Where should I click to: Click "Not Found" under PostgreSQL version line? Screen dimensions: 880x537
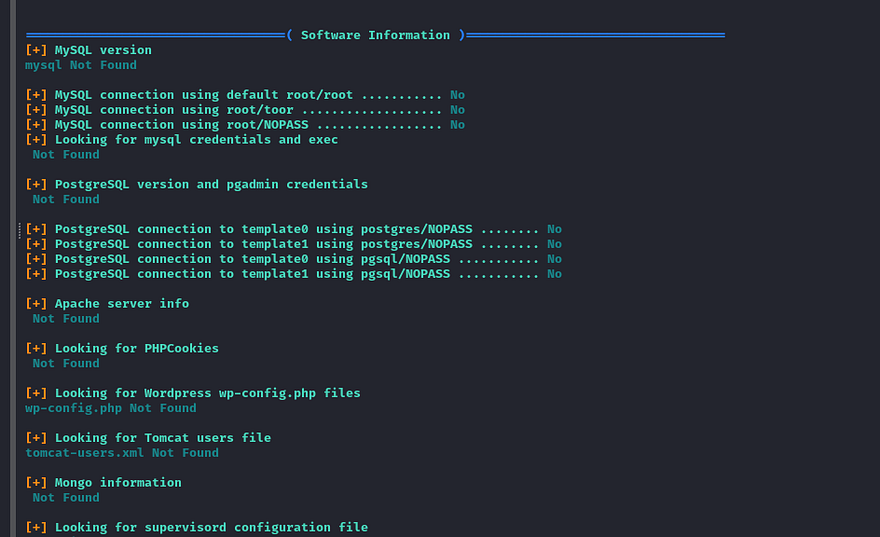point(66,199)
